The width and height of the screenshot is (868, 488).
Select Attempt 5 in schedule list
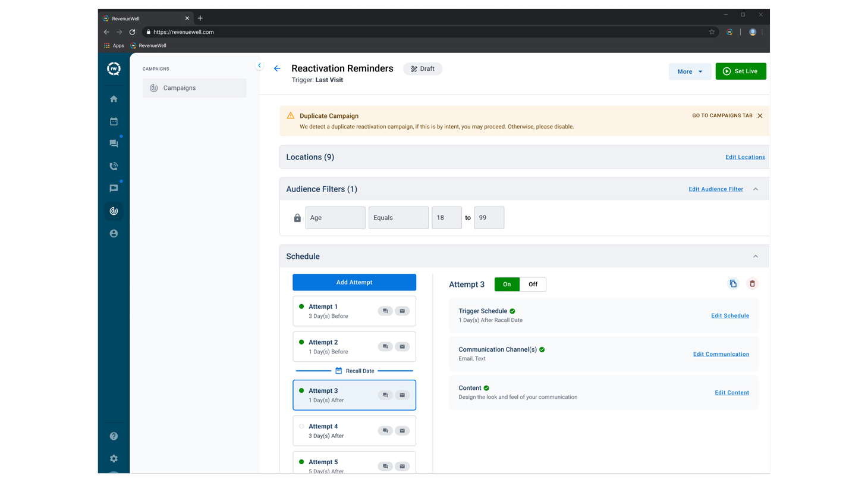[354, 463]
